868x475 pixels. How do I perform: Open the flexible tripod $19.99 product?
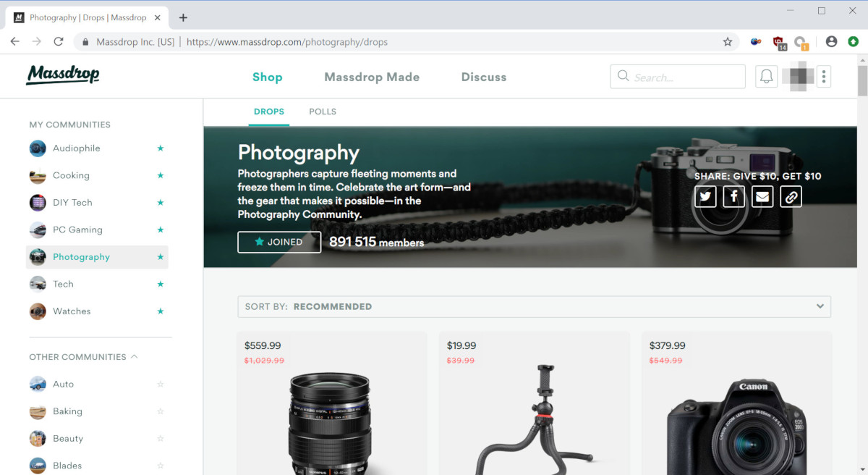[x=534, y=403]
